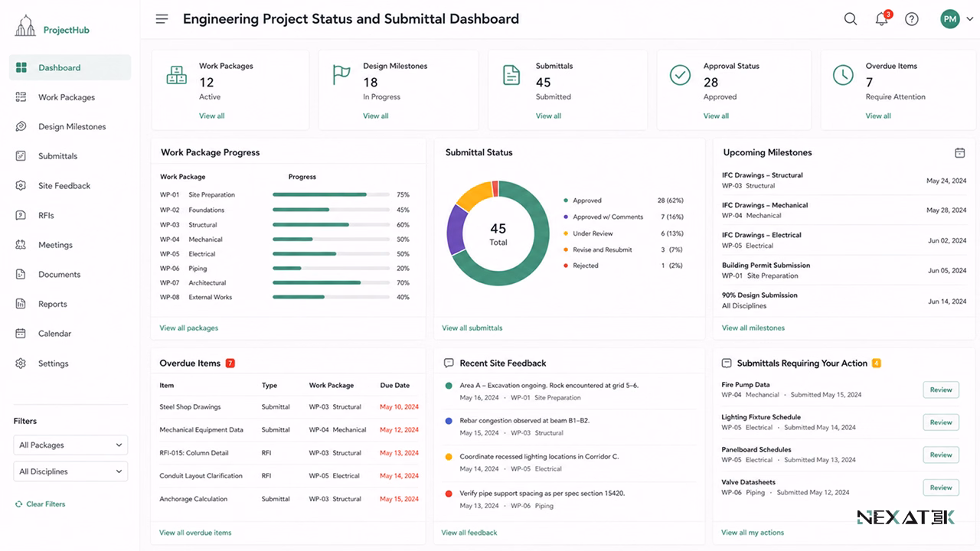Click the Recent Site Feedback chat icon
The image size is (980, 551).
[x=449, y=364]
